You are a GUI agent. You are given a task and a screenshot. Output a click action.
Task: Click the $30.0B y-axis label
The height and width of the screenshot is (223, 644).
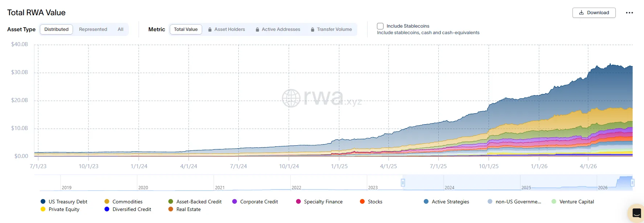coord(20,72)
